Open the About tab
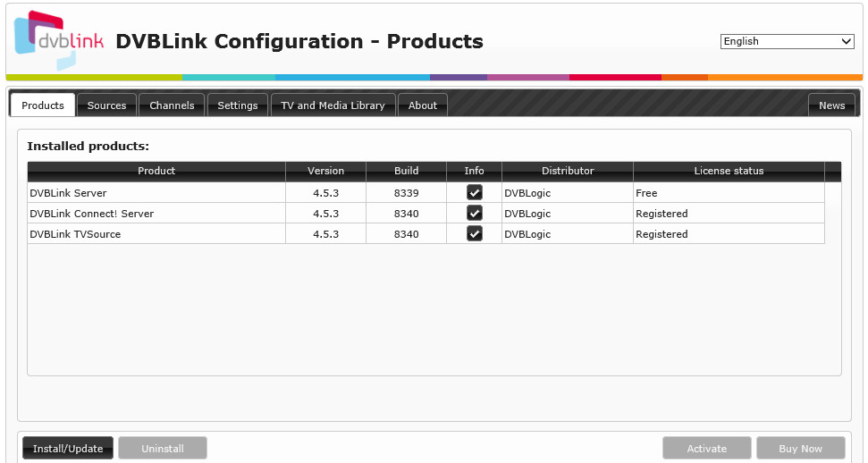This screenshot has width=868, height=463. 422,105
